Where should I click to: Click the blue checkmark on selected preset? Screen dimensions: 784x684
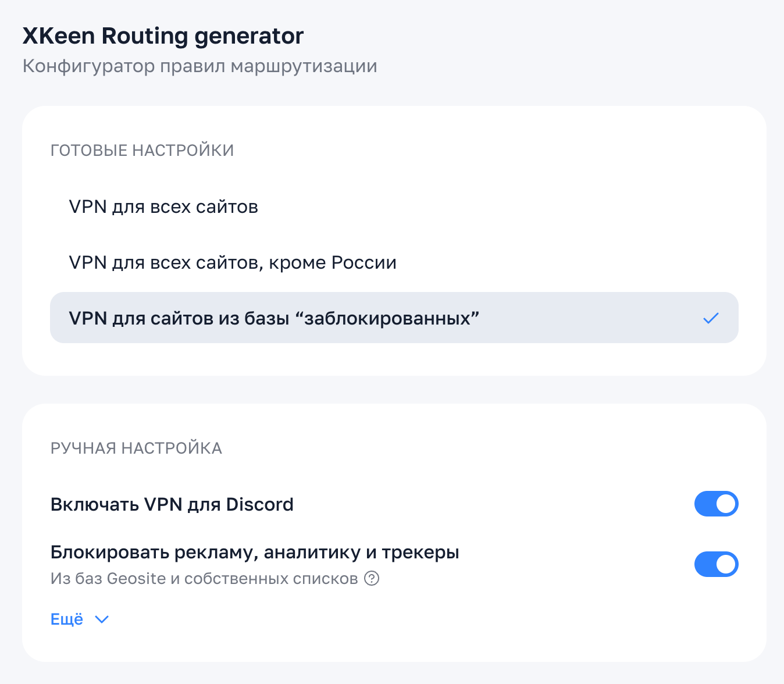click(x=711, y=318)
